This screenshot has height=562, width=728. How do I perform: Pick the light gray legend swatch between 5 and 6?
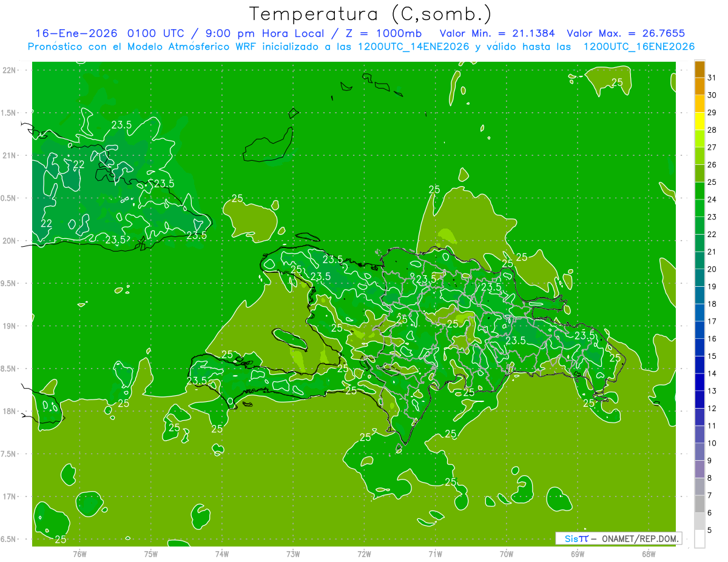click(699, 521)
